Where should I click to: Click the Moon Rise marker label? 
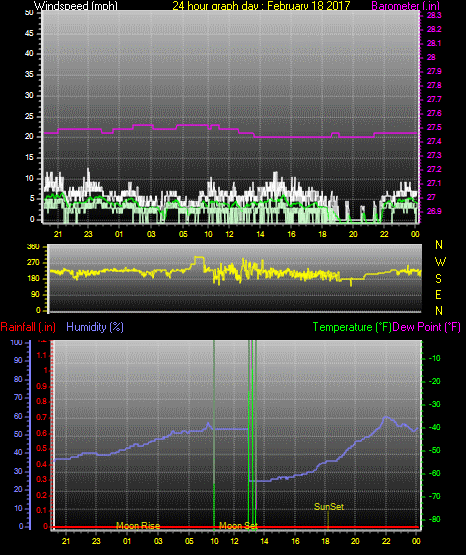point(138,526)
